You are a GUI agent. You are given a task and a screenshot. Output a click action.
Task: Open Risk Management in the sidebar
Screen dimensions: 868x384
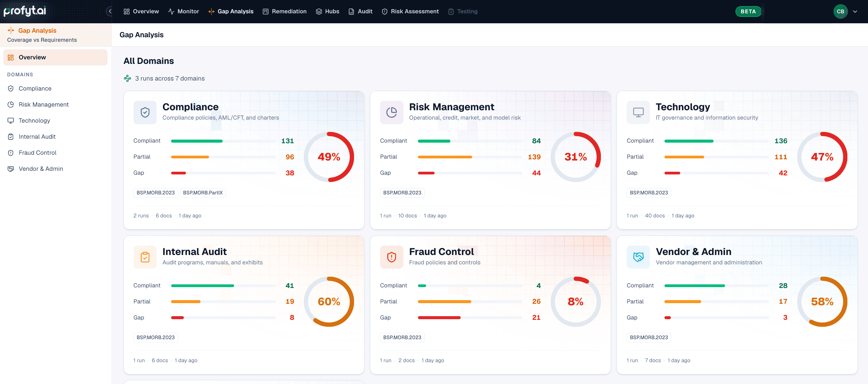(55, 104)
